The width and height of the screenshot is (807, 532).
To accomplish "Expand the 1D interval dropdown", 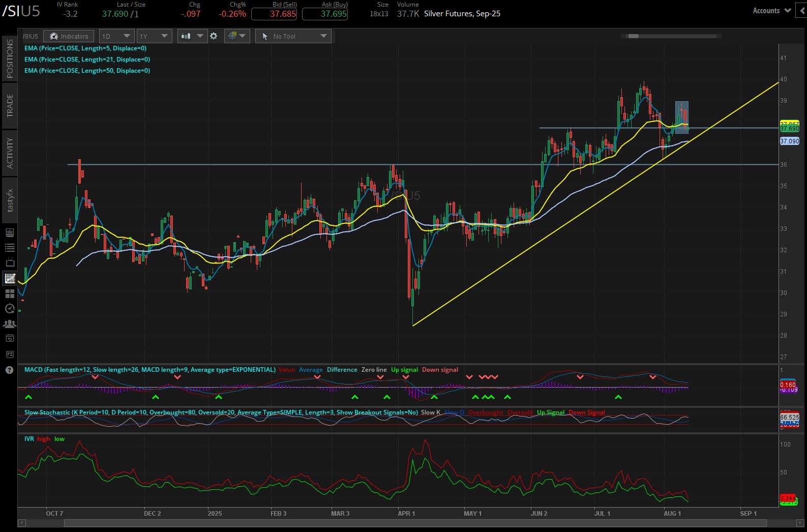I will coord(116,36).
